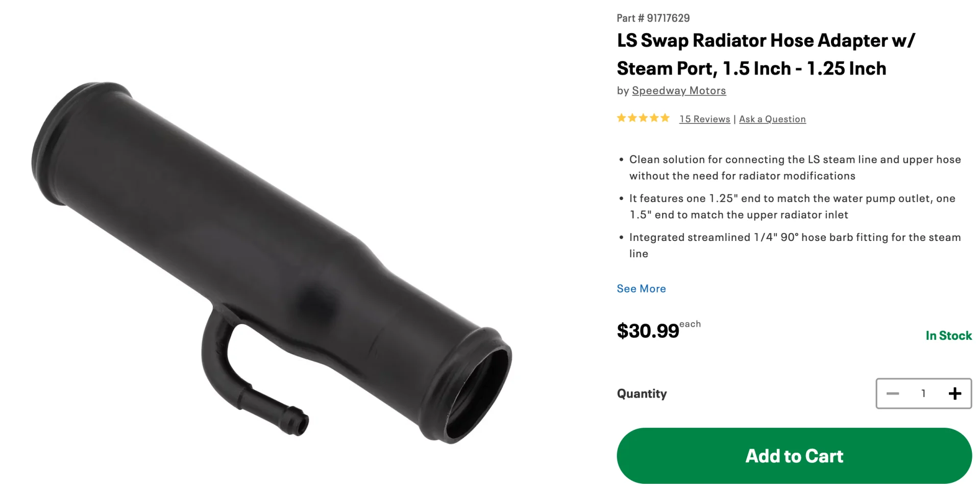The width and height of the screenshot is (980, 492).
Task: Click the bullet about 1/4" hose barb fitting
Action: 795,245
